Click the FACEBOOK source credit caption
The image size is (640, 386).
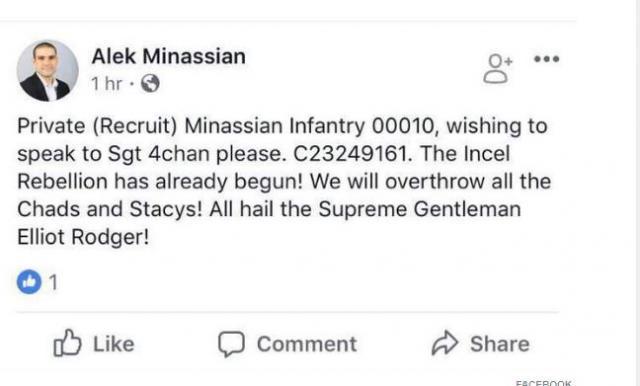[544, 383]
